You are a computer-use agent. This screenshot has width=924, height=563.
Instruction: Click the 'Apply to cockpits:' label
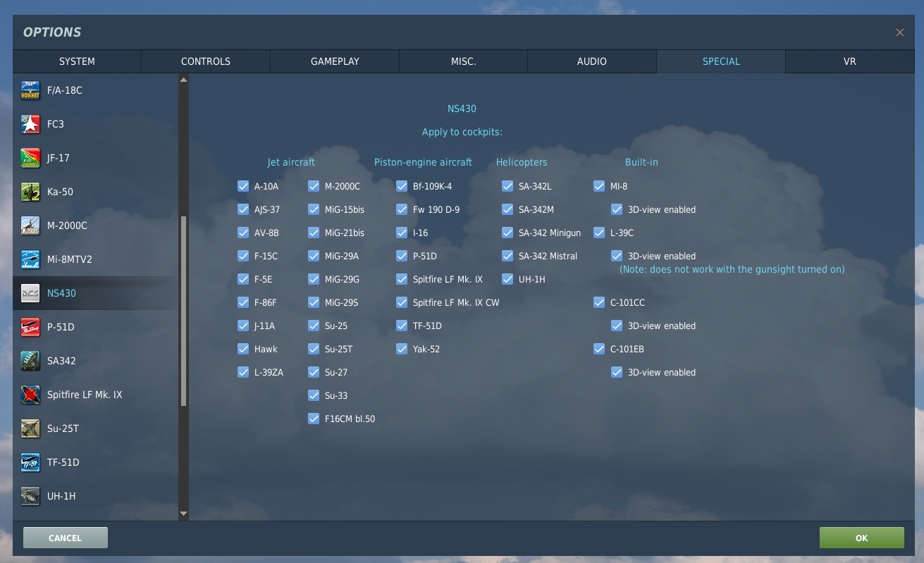tap(462, 132)
